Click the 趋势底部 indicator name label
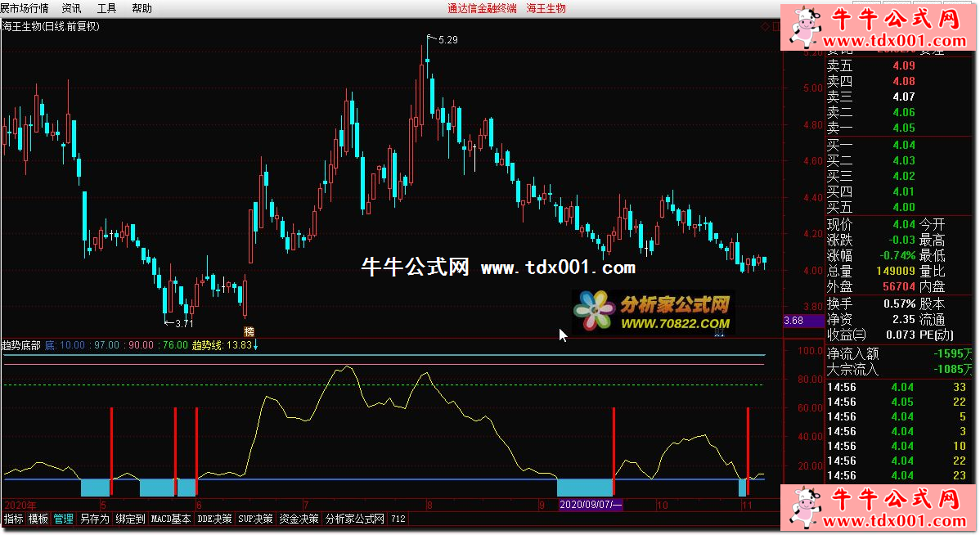Viewport: 980px width, 535px height. [21, 345]
